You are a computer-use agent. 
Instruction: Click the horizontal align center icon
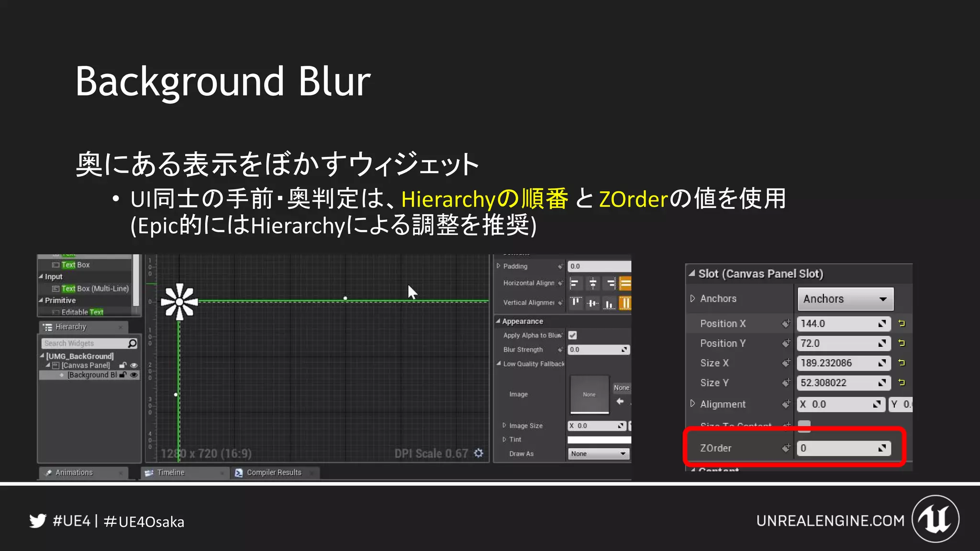coord(593,284)
